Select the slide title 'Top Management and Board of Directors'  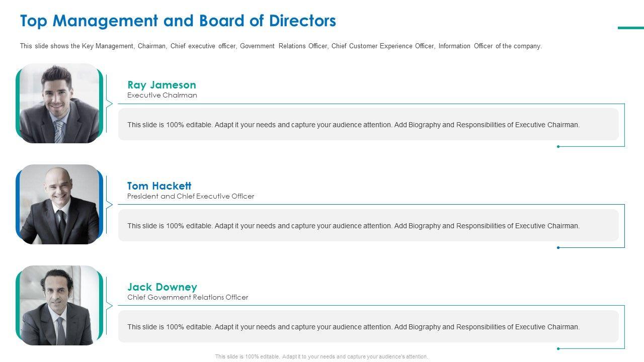178,21
